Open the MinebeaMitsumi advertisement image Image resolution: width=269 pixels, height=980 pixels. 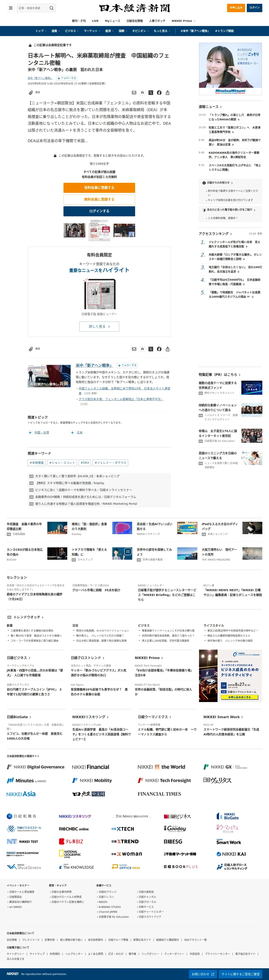(x=230, y=69)
